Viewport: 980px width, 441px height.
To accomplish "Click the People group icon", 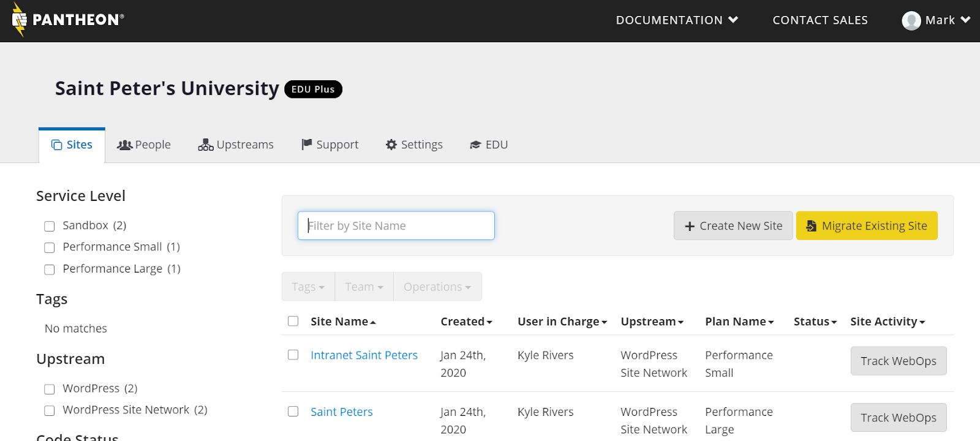I will tap(125, 145).
